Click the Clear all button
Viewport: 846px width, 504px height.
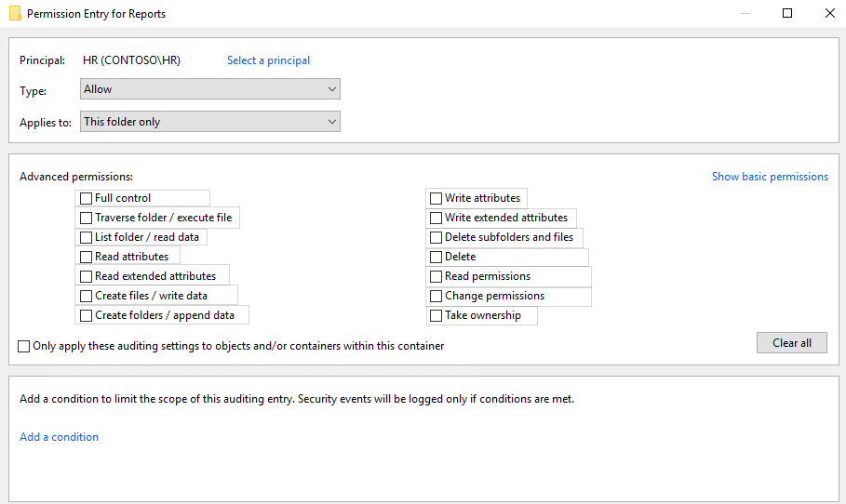(791, 343)
